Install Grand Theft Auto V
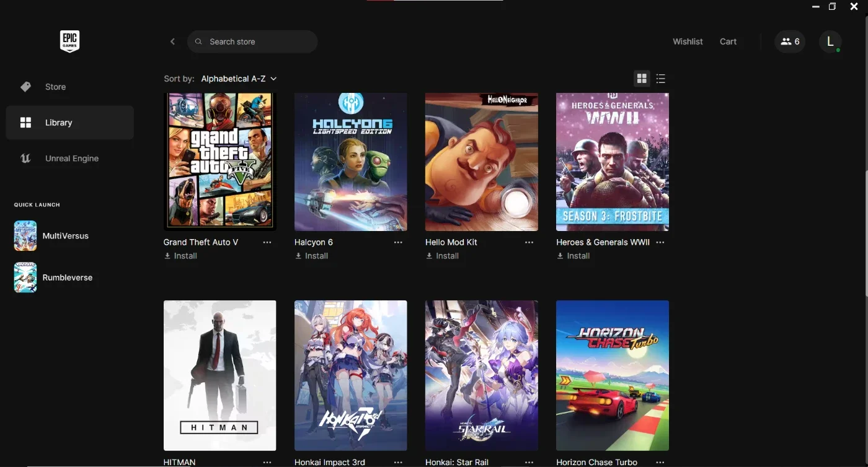Viewport: 868px width, 467px height. 180,256
